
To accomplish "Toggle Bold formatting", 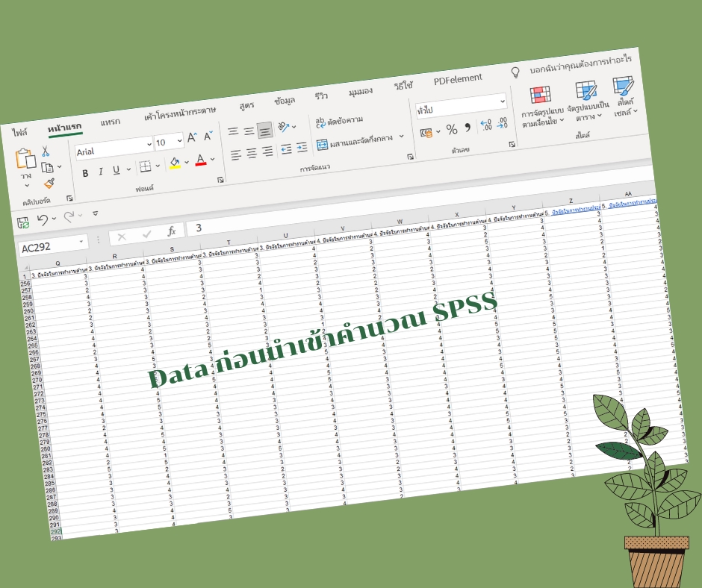I will (x=86, y=172).
